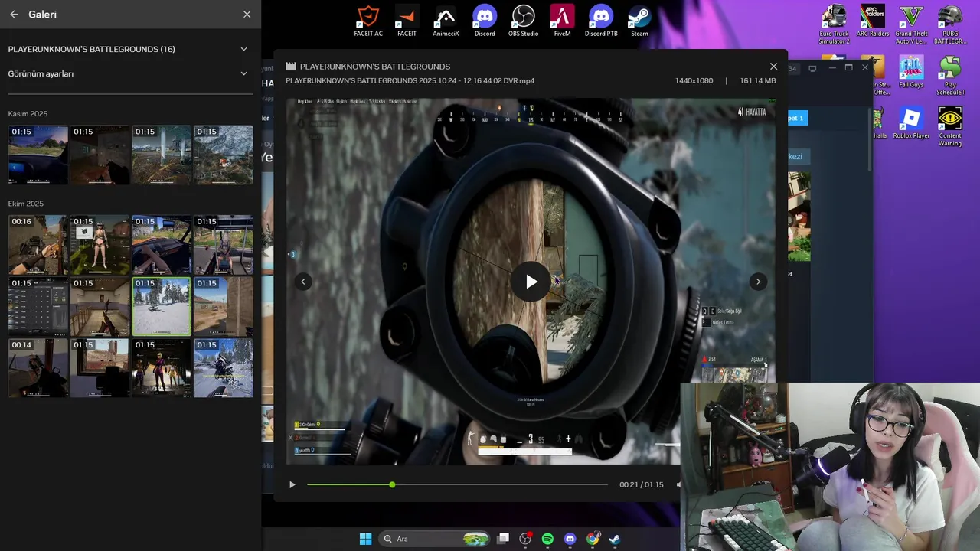Launch FiveM shortcut
Screen dimensions: 980x551
tap(563, 21)
